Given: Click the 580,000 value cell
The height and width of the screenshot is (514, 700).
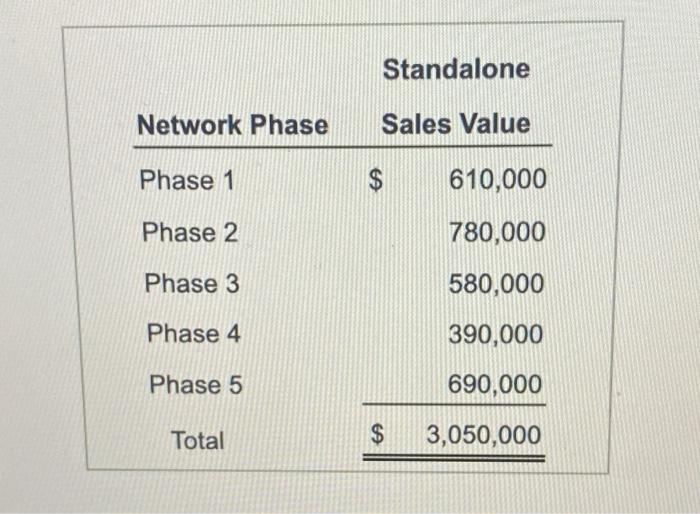Looking at the screenshot, I should pyautogui.click(x=496, y=284).
